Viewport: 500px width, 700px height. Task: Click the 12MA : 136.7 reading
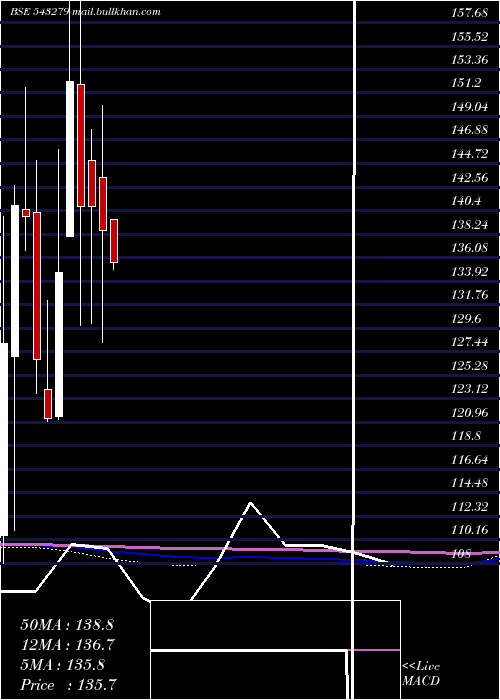[67, 645]
